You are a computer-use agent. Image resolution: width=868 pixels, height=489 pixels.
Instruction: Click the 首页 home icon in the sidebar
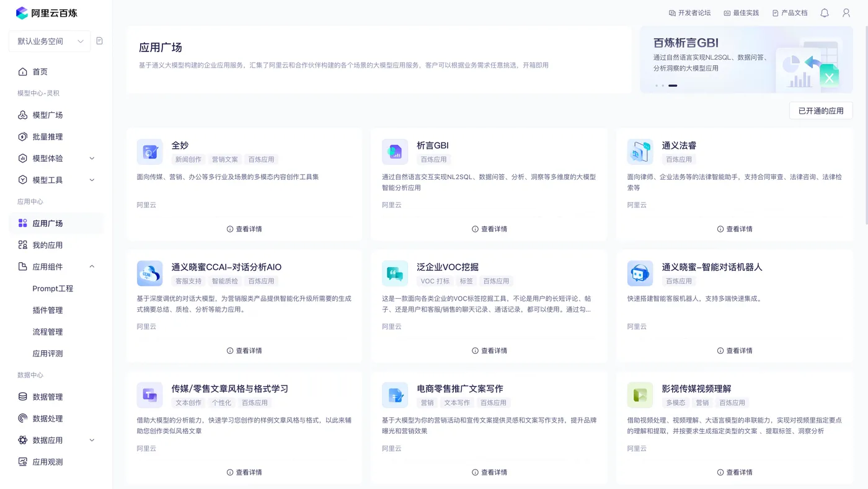click(x=23, y=72)
